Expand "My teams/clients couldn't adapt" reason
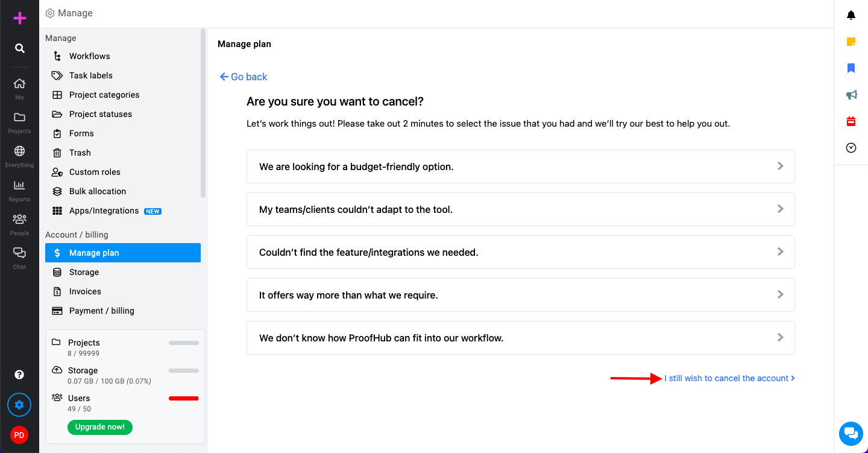868x453 pixels. tap(521, 209)
